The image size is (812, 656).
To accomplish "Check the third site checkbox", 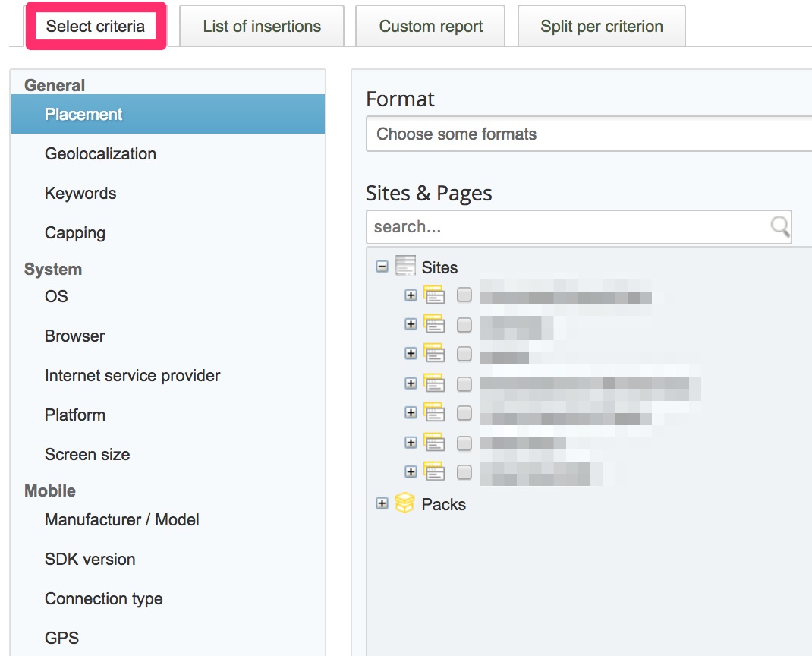I will click(464, 354).
